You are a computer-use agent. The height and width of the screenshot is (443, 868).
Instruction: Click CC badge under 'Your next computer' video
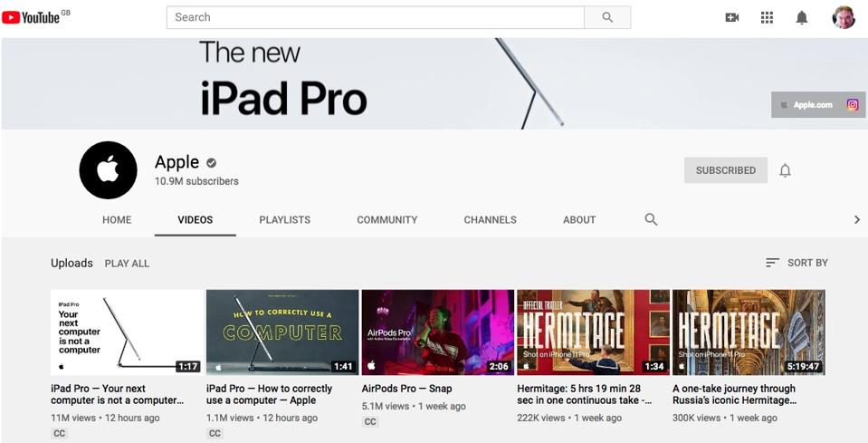tap(59, 434)
